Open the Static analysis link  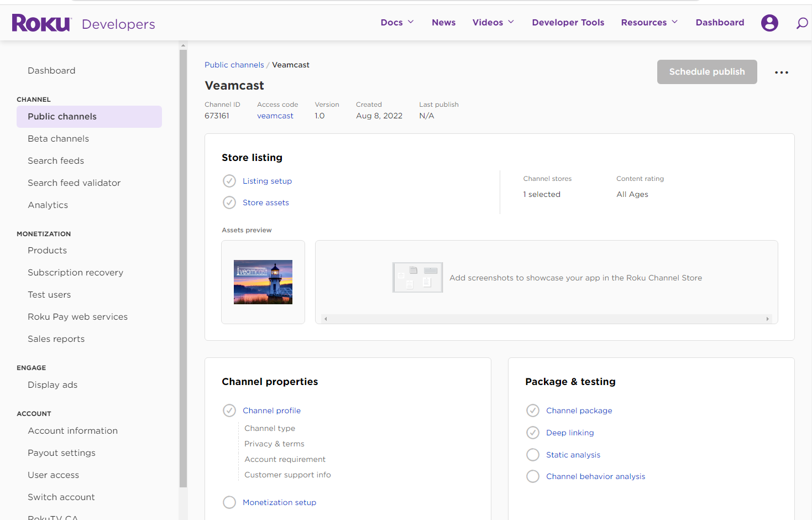tap(573, 455)
